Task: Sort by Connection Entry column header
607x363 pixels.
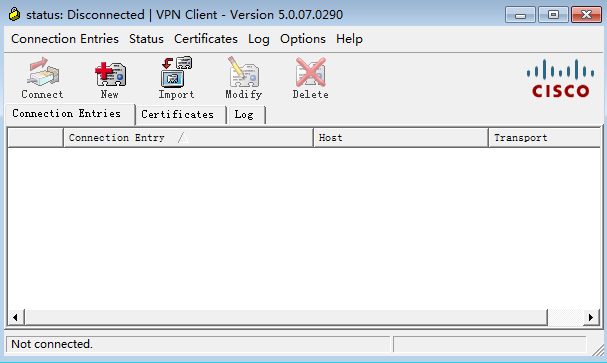Action: [x=188, y=138]
